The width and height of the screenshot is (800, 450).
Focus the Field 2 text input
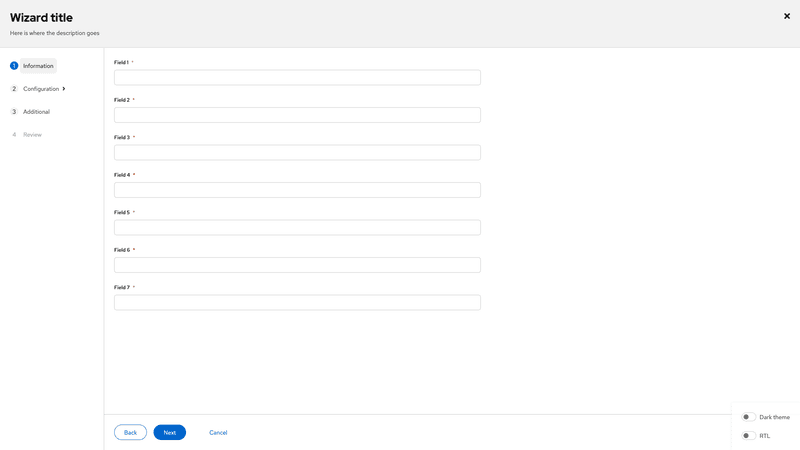297,115
